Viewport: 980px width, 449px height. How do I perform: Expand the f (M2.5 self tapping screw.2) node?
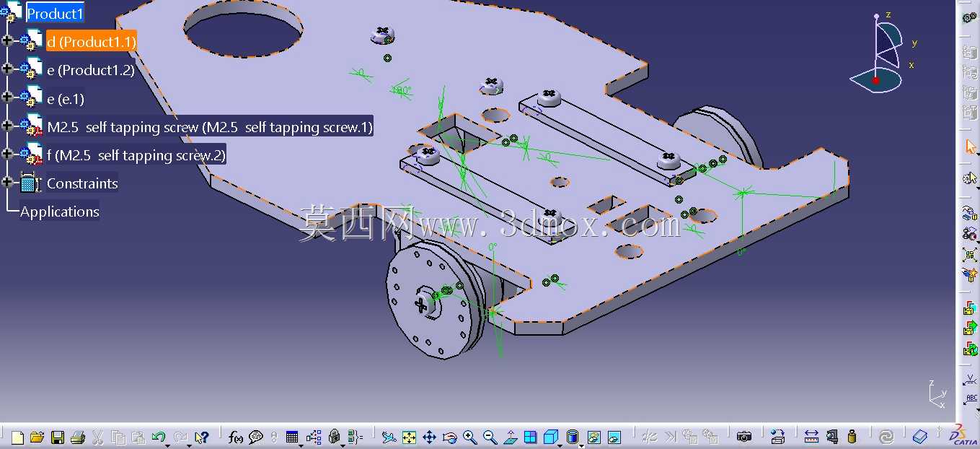click(x=7, y=154)
